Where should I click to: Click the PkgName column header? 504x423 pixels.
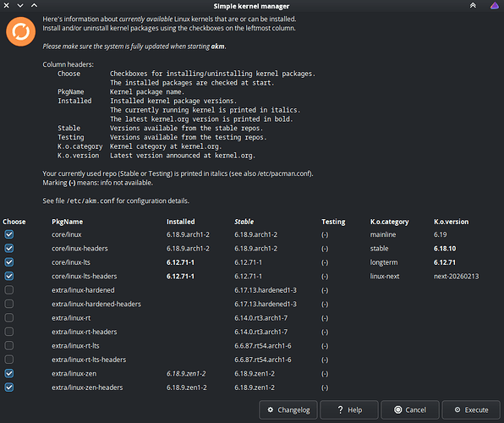(67, 222)
